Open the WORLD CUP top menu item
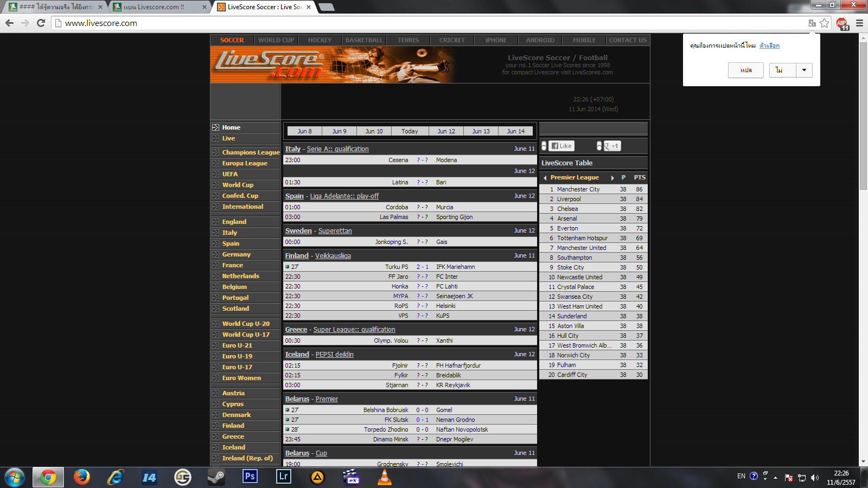The width and height of the screenshot is (868, 488). point(276,40)
